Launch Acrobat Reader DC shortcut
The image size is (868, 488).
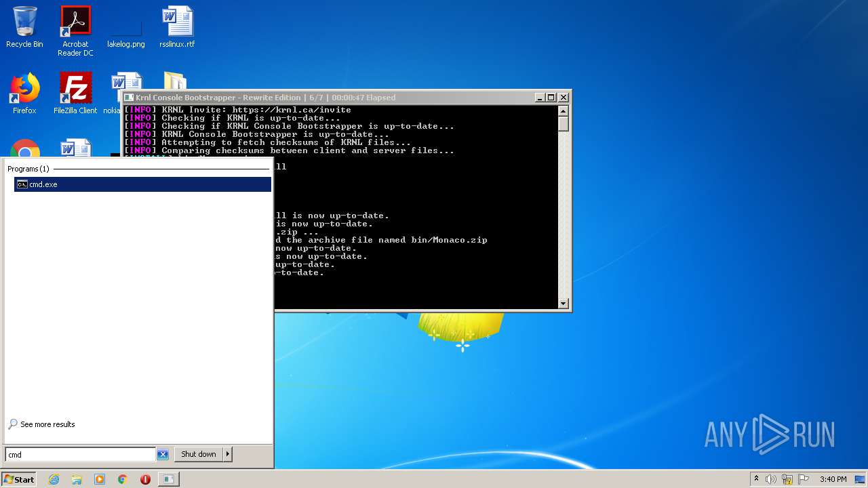pos(75,31)
